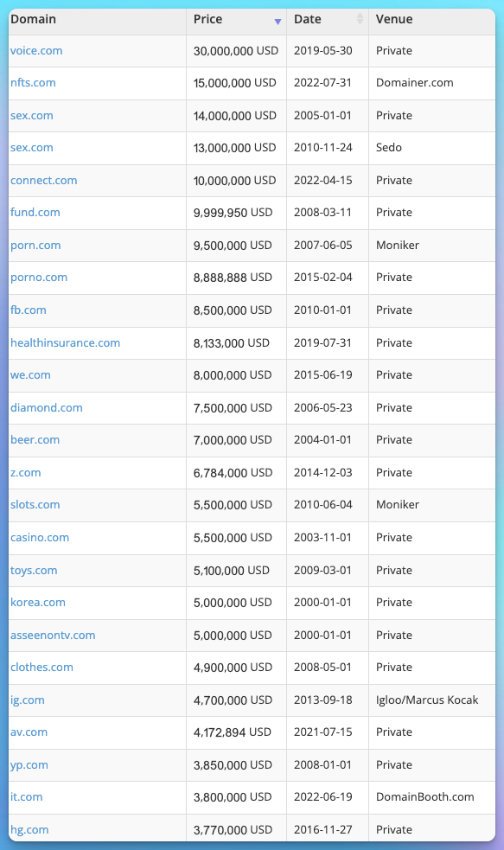The width and height of the screenshot is (504, 850).
Task: Open the sex.com link sold via Sedo
Action: pos(32,148)
